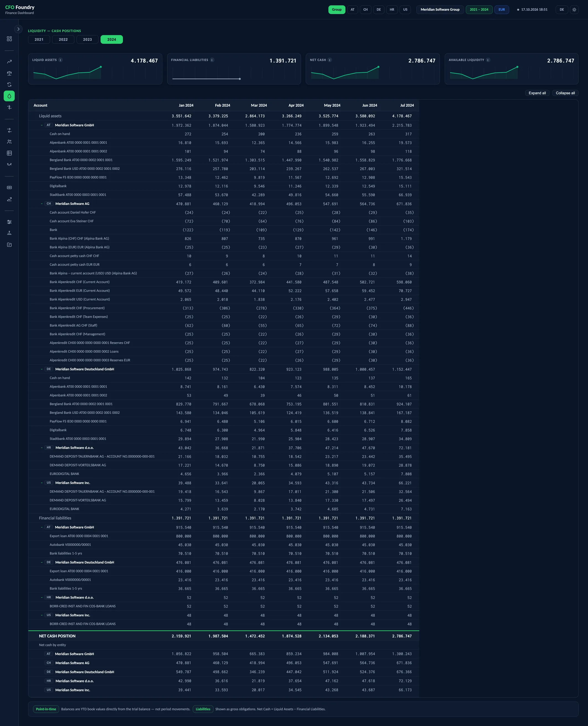Select the Group entity filter
This screenshot has height=726, width=588.
[337, 9]
